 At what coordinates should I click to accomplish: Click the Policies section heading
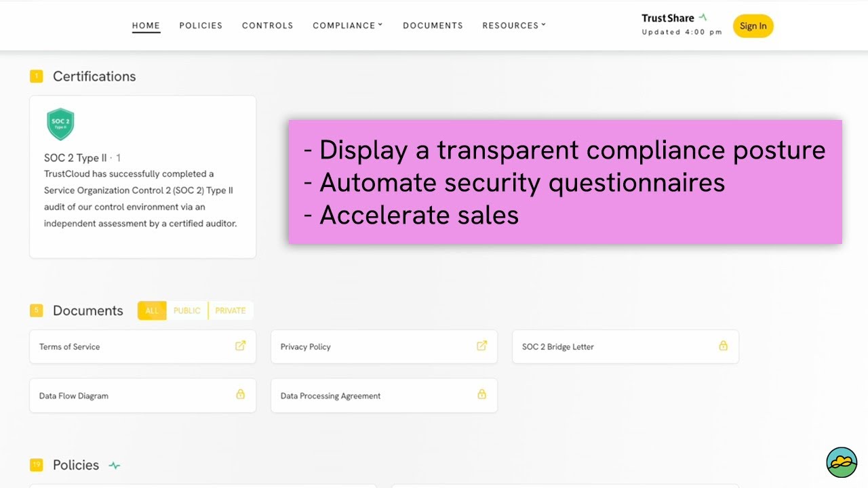click(76, 465)
